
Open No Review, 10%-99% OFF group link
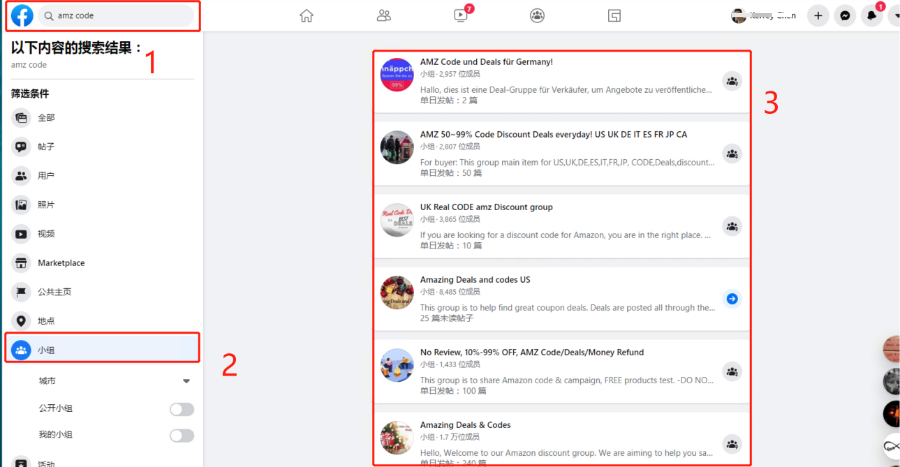coord(532,352)
